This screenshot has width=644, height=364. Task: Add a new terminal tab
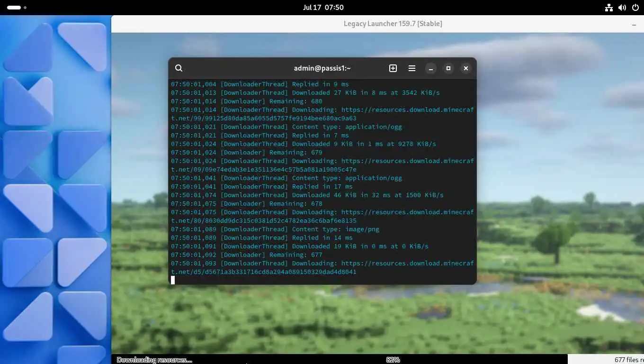click(x=393, y=68)
